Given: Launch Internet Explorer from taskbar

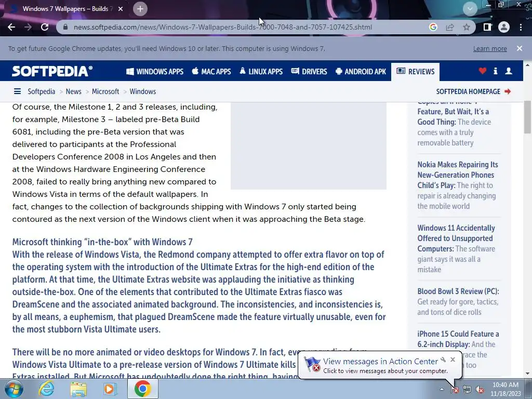Looking at the screenshot, I should 46,389.
